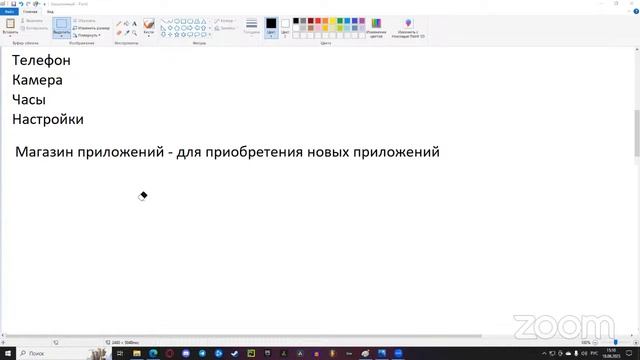Open the shape Outline dropdown

[224, 21]
